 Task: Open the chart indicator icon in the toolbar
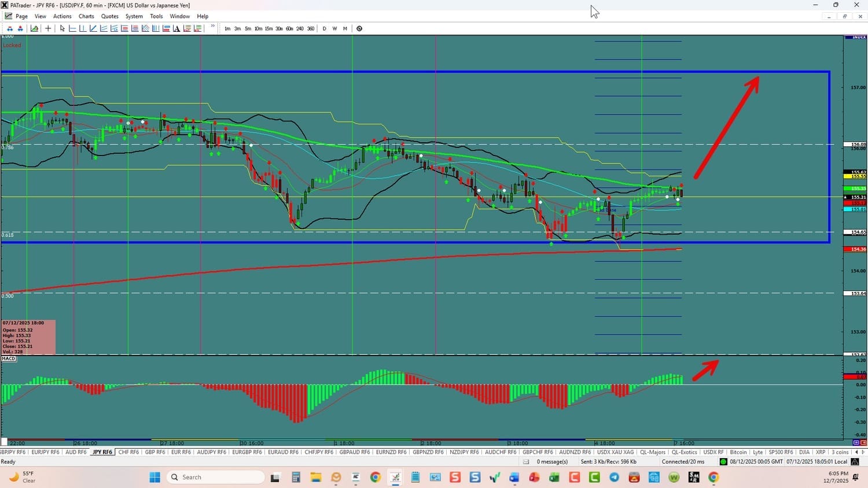(35, 28)
